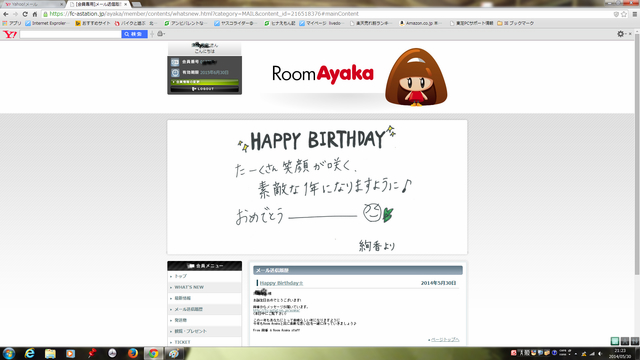This screenshot has height=360, width=640.
Task: Open メール送信履歴 in member menu
Action: (x=204, y=309)
